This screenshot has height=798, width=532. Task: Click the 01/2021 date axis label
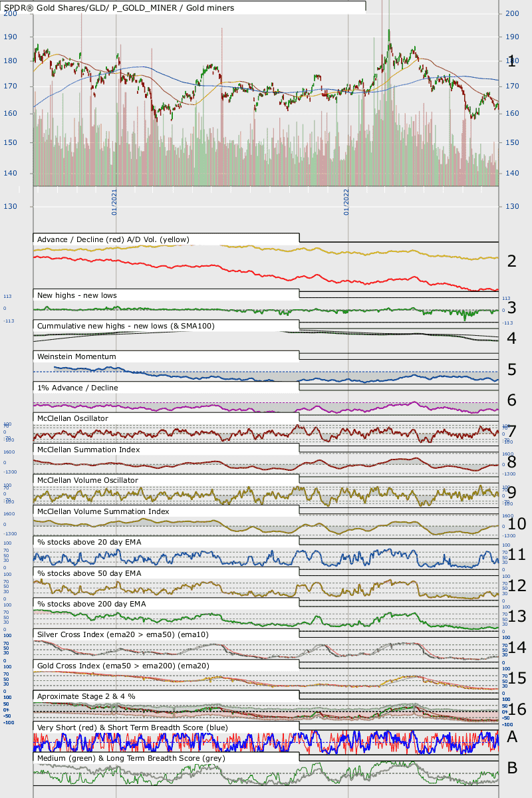tap(114, 201)
